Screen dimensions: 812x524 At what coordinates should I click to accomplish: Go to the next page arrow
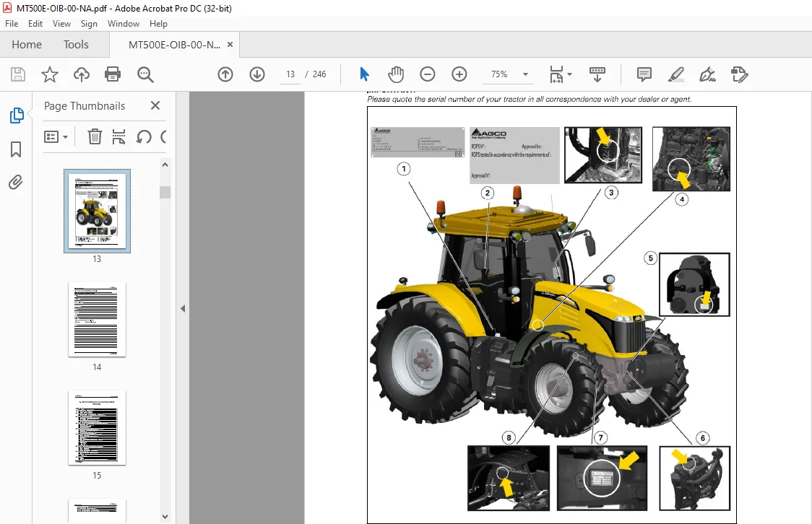tap(257, 74)
